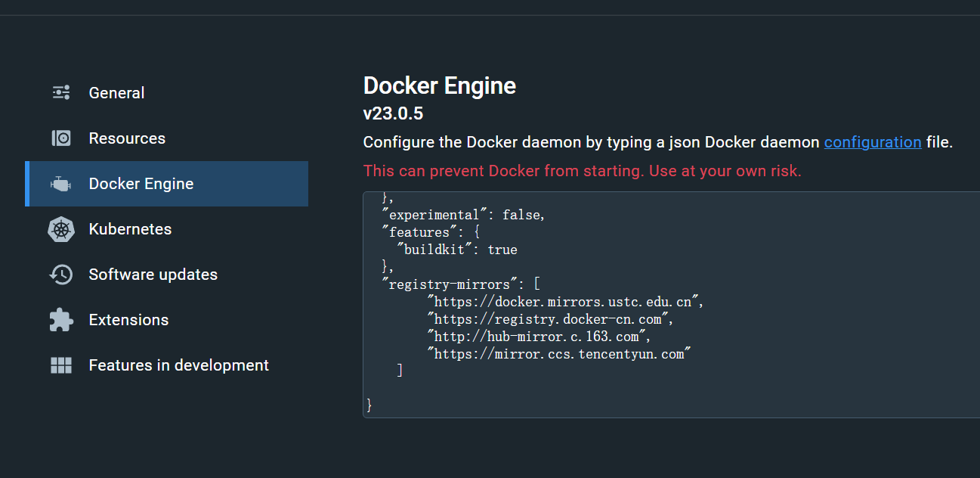Click the mirror.ccs.tencentyun.com mirror URL
Screen dimensions: 980x478
tap(559, 354)
